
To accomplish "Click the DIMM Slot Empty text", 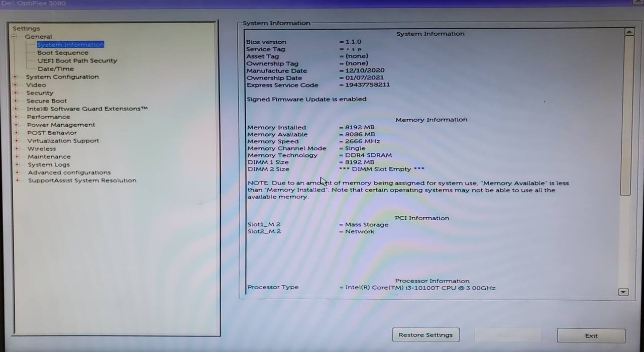I will [382, 169].
